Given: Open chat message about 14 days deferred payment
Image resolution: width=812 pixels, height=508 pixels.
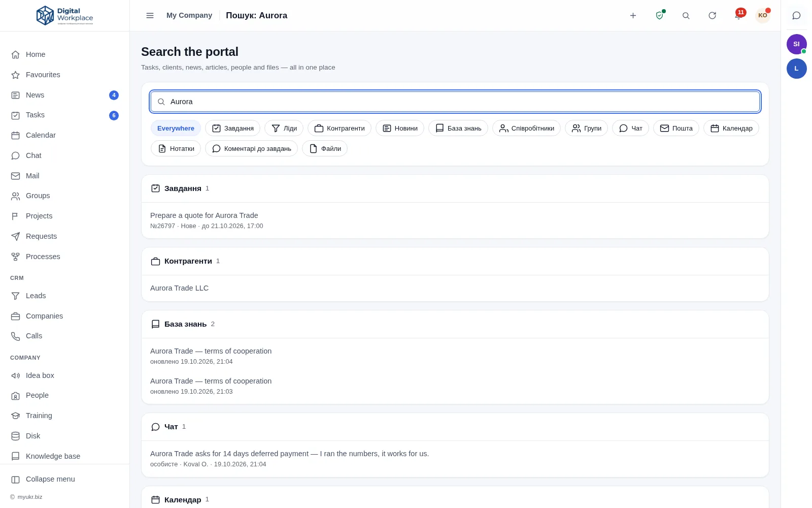Looking at the screenshot, I should 289,454.
